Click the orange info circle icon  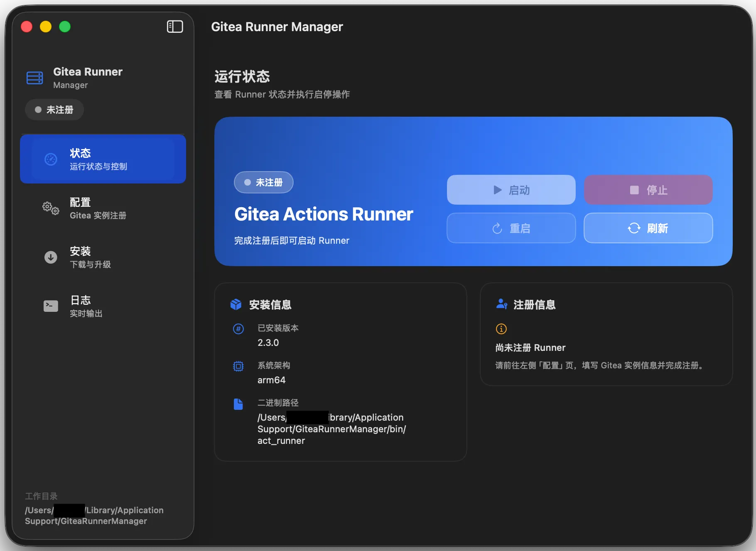click(x=501, y=329)
